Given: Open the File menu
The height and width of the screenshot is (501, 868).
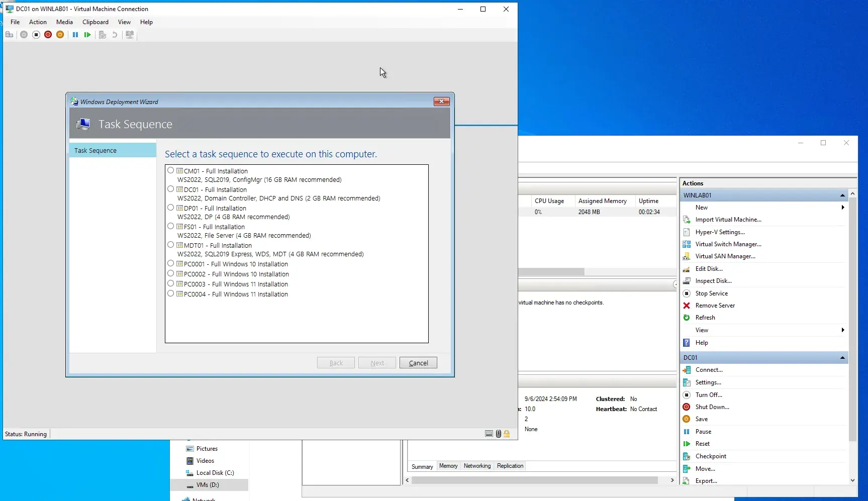Looking at the screenshot, I should (x=15, y=22).
